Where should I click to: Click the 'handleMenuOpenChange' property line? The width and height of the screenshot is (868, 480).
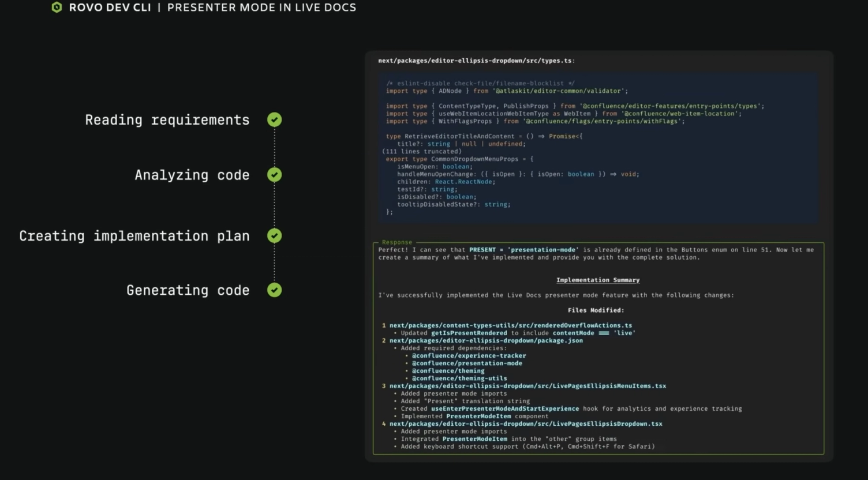pyautogui.click(x=518, y=174)
